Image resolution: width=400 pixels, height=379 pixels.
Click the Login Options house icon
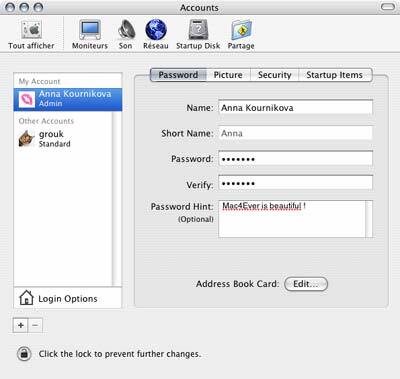click(x=26, y=298)
